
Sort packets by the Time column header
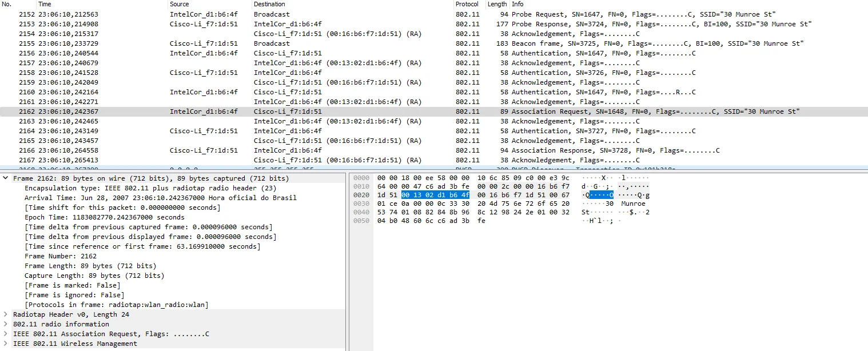(45, 4)
